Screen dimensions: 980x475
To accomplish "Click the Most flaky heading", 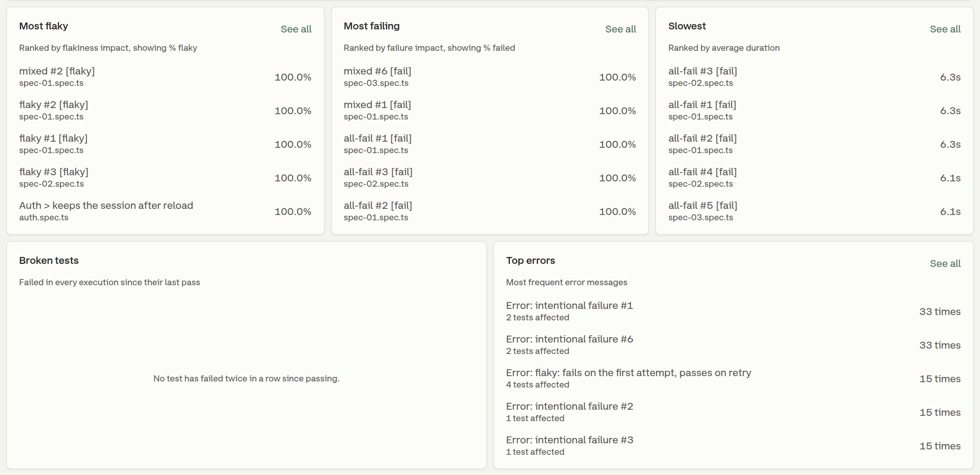I will 44,26.
